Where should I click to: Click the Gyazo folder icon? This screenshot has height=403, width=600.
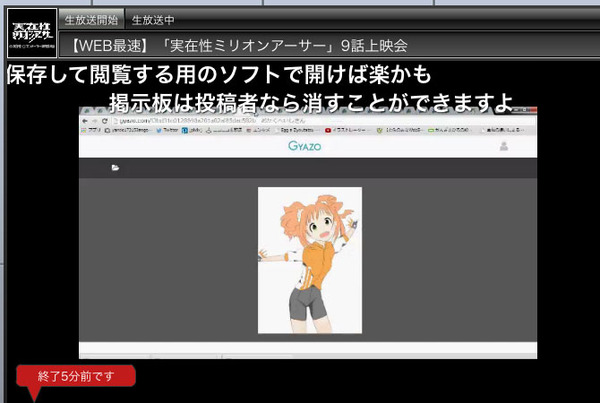115,168
